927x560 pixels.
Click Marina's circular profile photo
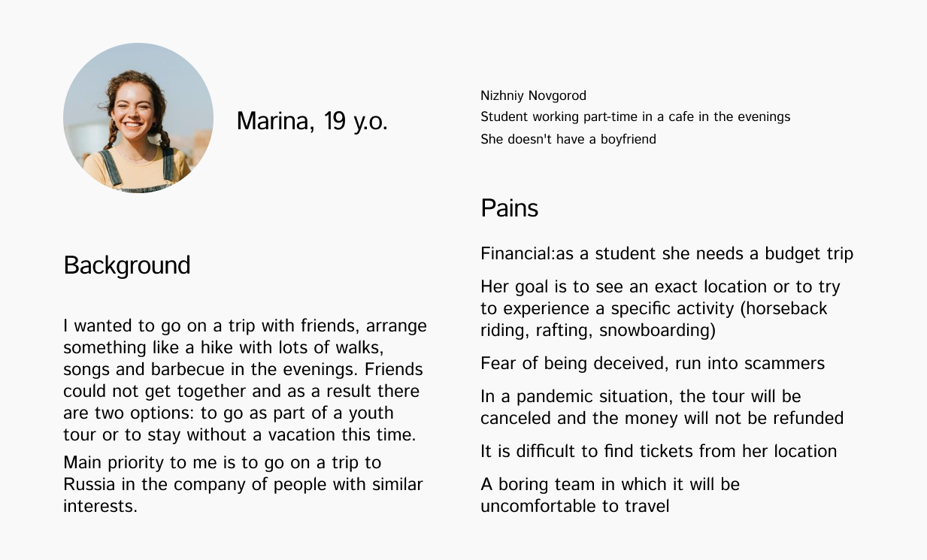[x=138, y=118]
